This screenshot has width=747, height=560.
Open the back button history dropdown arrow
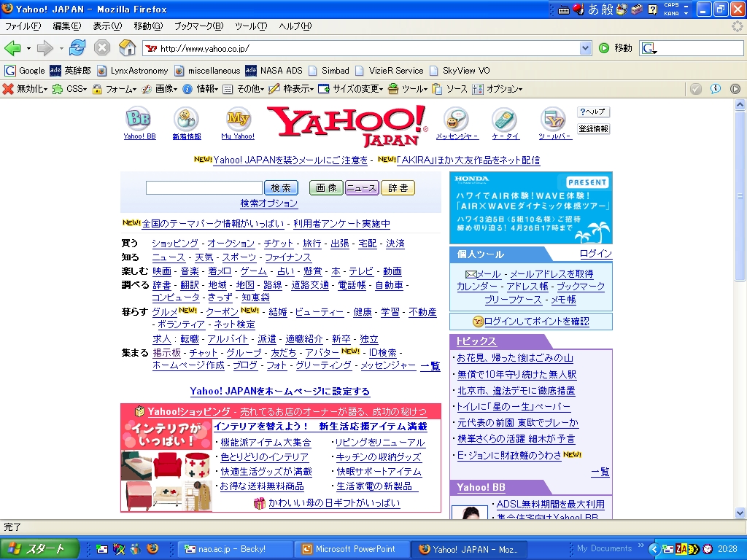coord(28,49)
